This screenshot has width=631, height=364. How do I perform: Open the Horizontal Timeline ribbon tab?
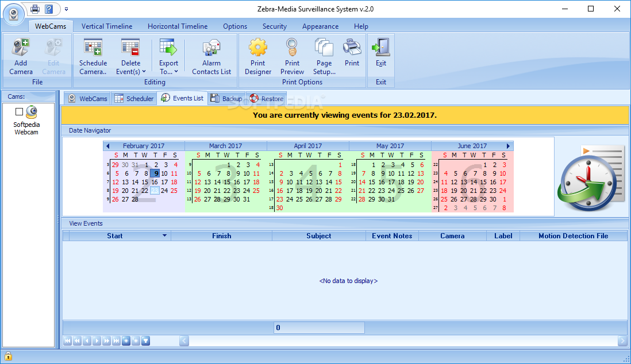[178, 26]
